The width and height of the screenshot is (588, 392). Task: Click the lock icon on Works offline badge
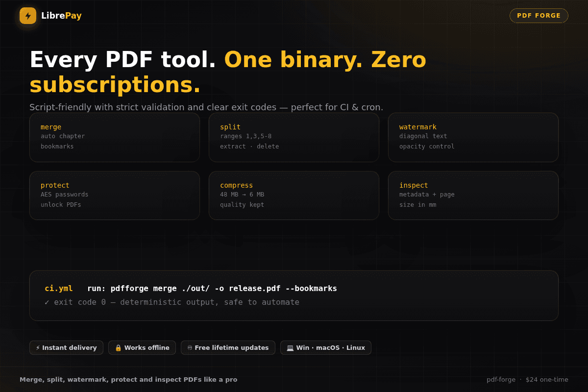[118, 348]
